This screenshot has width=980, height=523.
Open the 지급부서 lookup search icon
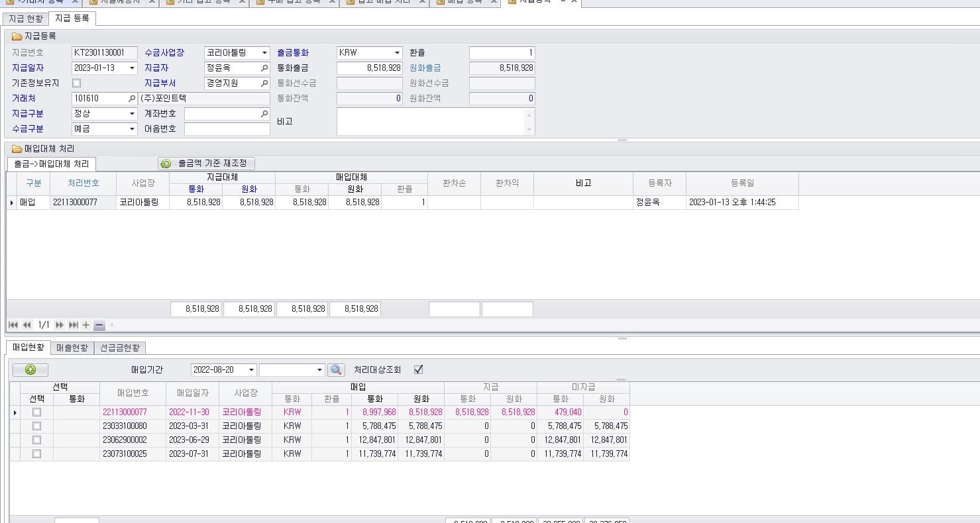[x=264, y=83]
